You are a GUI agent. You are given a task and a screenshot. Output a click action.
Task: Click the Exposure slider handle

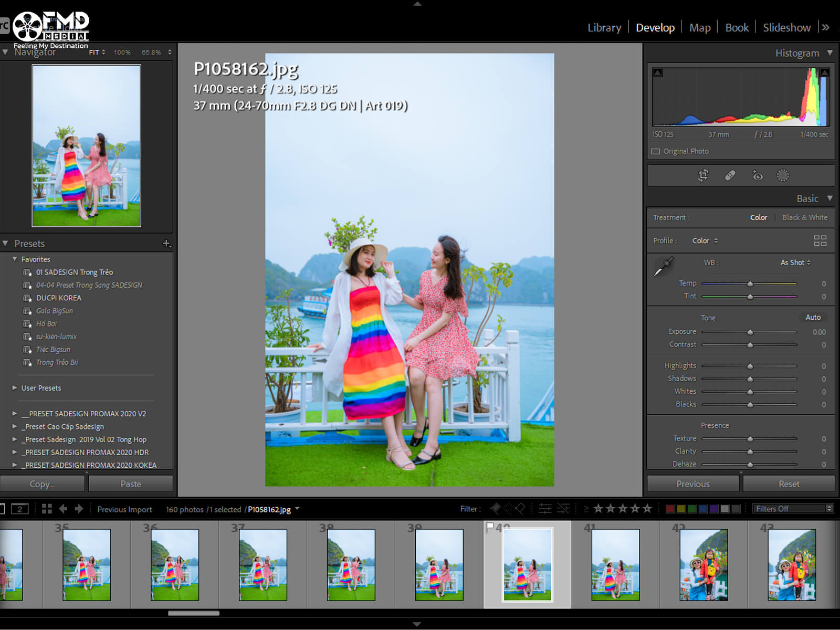click(750, 332)
